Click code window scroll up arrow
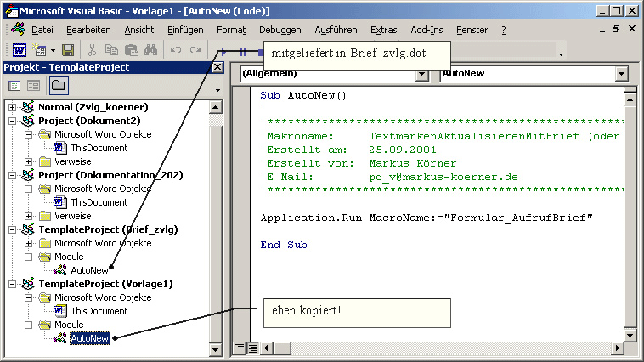Viewport: 644px width, 362px height. [630, 99]
